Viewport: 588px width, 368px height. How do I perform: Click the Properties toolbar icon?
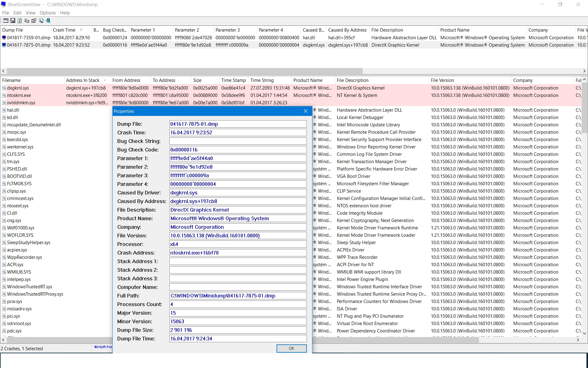pos(34,21)
